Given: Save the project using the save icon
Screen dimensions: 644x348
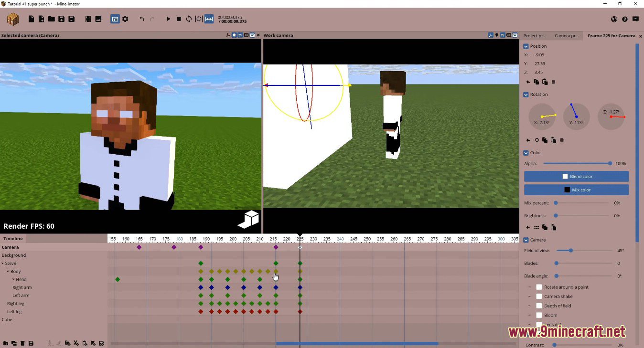Looking at the screenshot, I should [x=61, y=19].
